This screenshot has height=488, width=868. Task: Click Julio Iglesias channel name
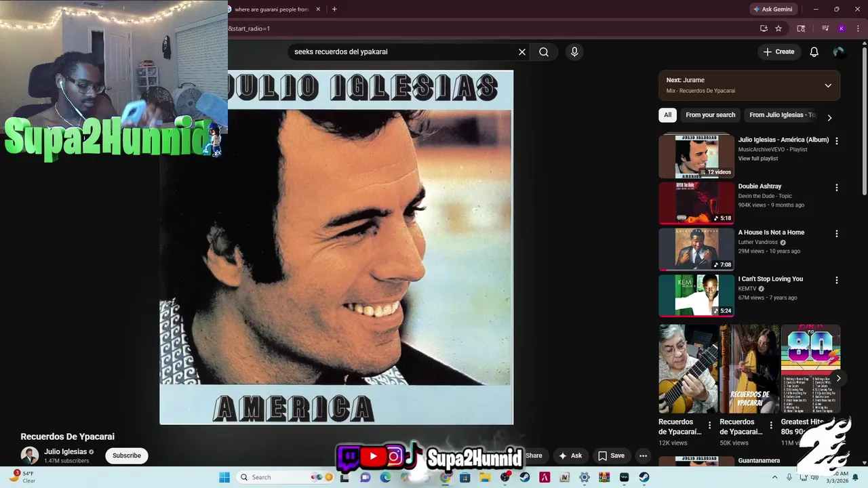(65, 451)
